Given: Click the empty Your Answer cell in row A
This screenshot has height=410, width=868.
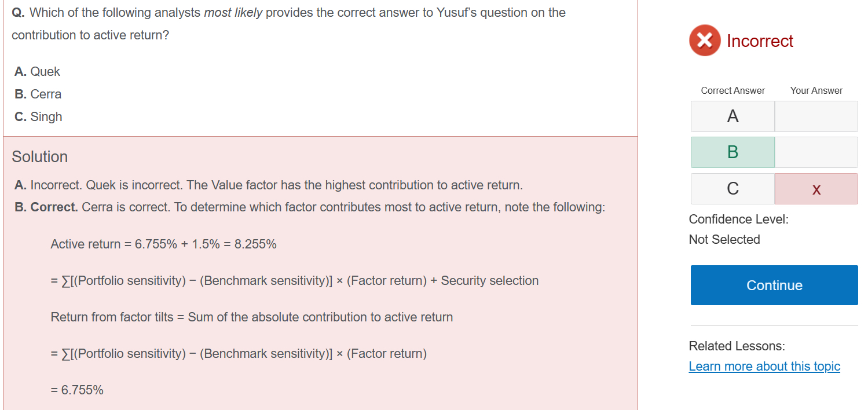Looking at the screenshot, I should click(816, 116).
